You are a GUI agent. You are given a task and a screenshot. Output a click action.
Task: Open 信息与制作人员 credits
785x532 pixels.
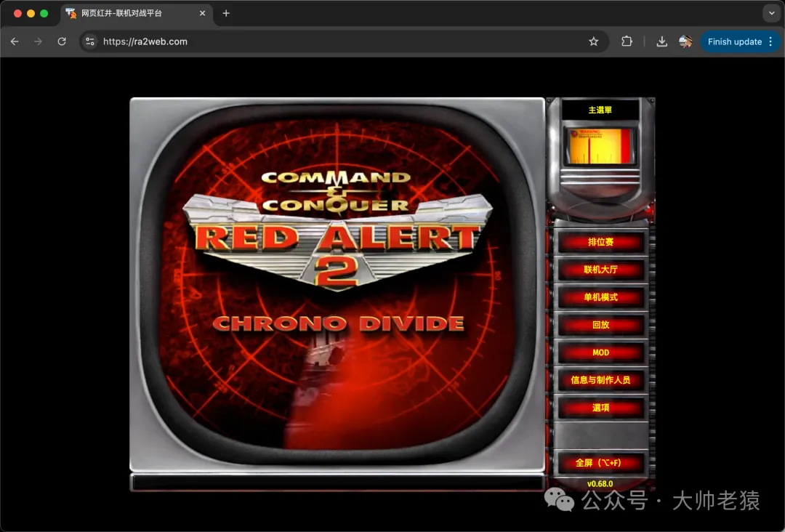coord(600,380)
